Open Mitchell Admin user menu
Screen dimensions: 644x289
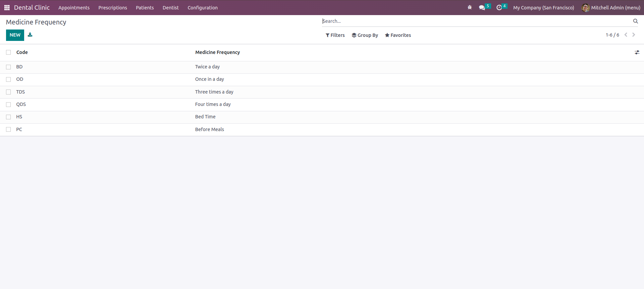pyautogui.click(x=611, y=8)
